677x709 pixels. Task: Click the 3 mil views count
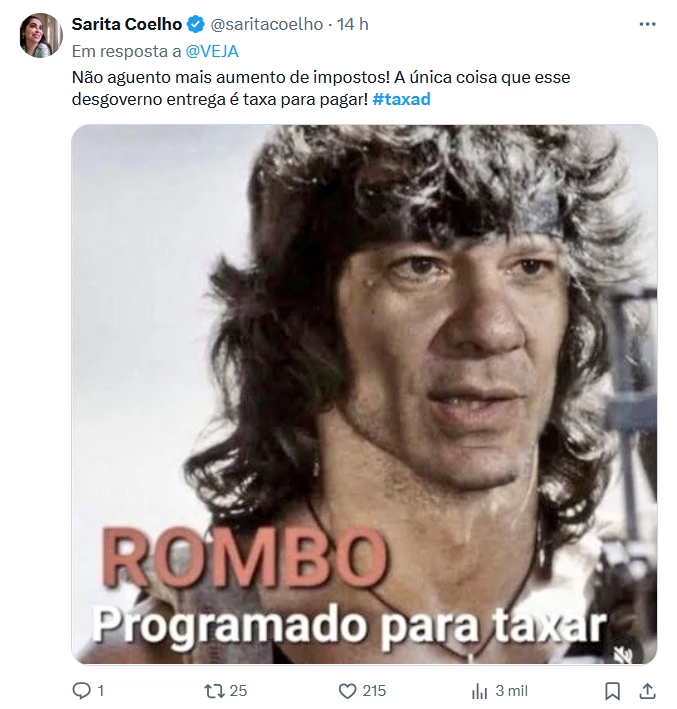click(x=511, y=690)
